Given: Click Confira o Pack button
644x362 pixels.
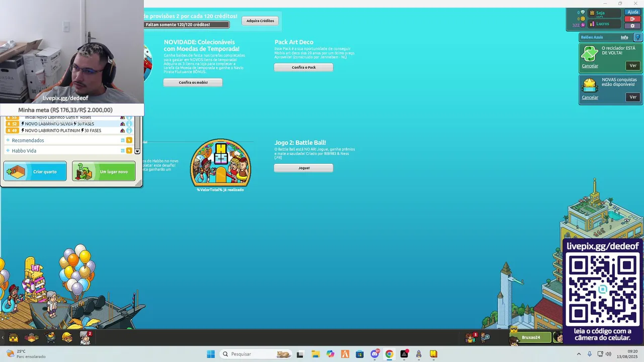Looking at the screenshot, I should coord(303,67).
